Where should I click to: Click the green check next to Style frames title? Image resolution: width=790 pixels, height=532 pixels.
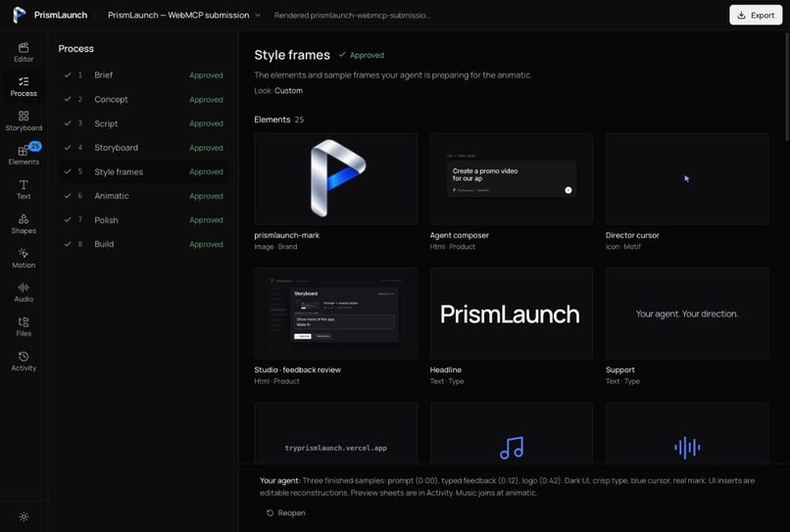342,55
